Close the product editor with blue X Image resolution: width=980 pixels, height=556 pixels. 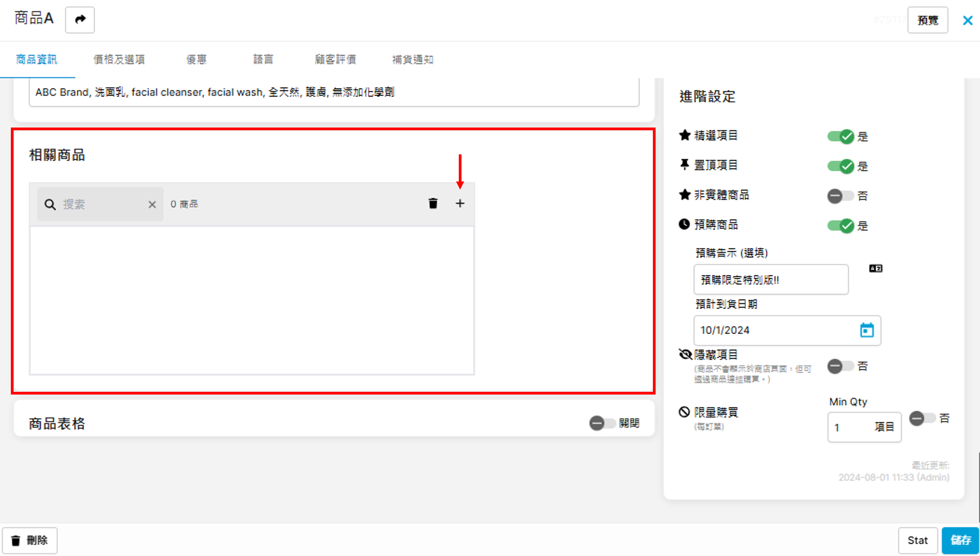[x=968, y=20]
